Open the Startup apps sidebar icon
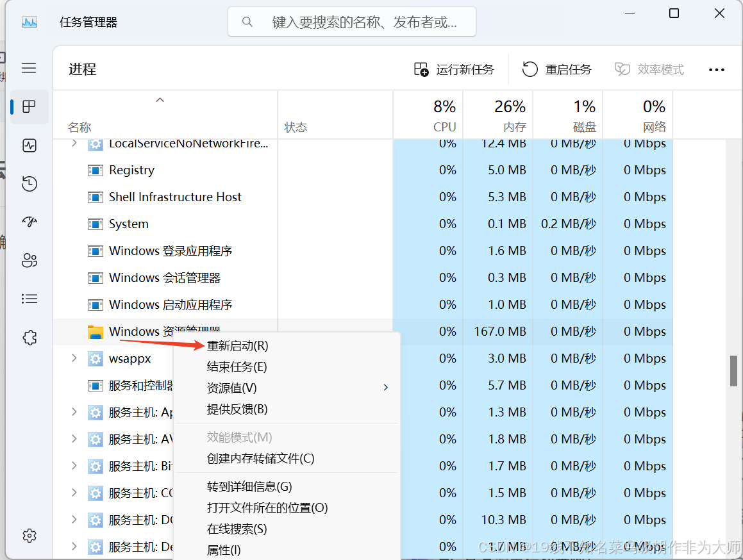The height and width of the screenshot is (560, 743). 29,222
